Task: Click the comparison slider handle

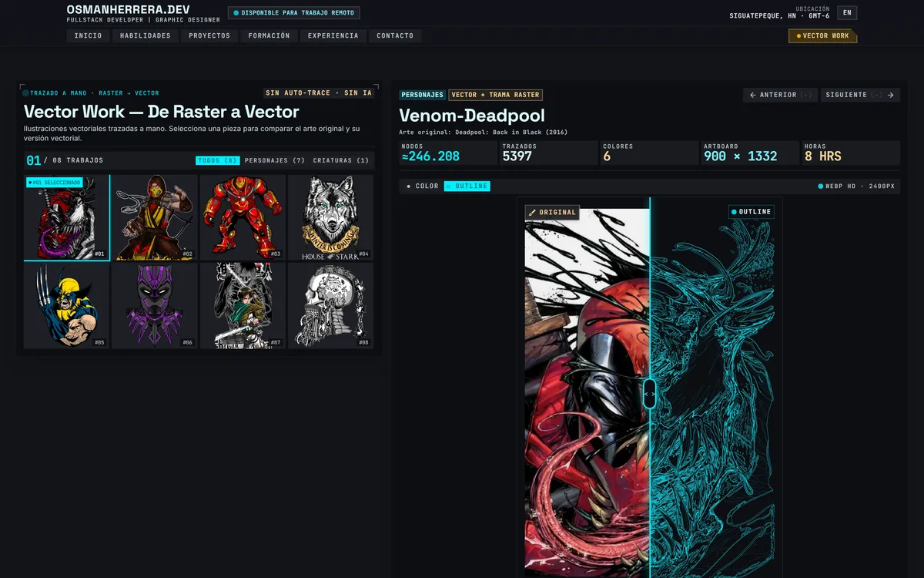Action: pos(649,393)
